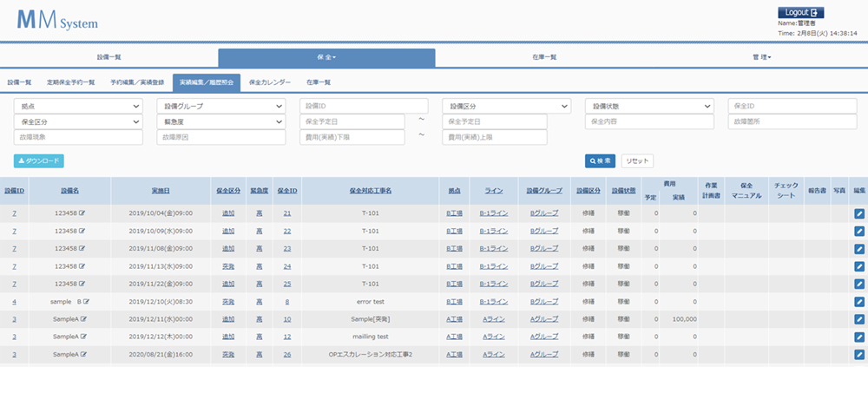Click the edit icon beside sample B
This screenshot has width=868, height=399.
pyautogui.click(x=86, y=302)
